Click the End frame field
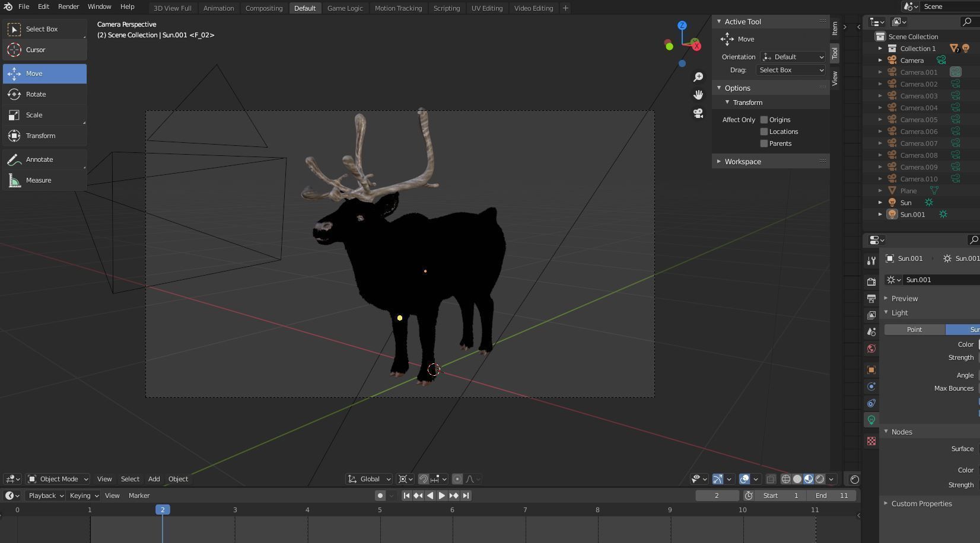The height and width of the screenshot is (543, 980). coord(832,496)
